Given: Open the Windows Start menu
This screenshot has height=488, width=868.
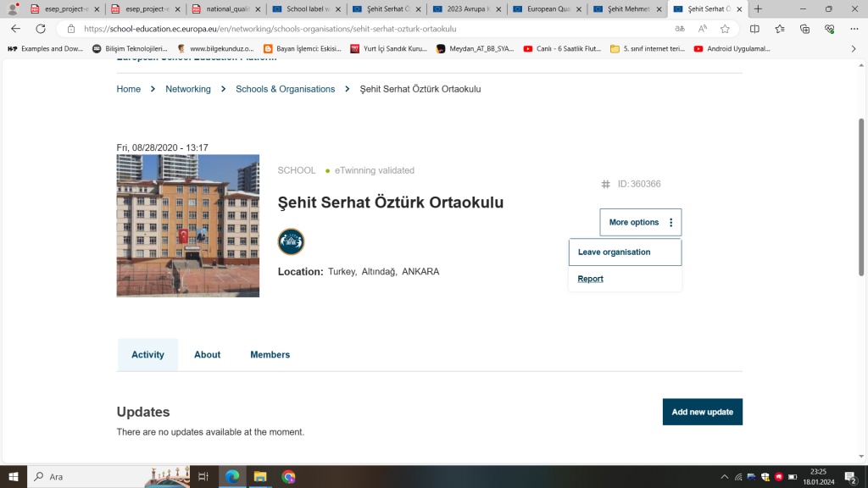Looking at the screenshot, I should [14, 476].
